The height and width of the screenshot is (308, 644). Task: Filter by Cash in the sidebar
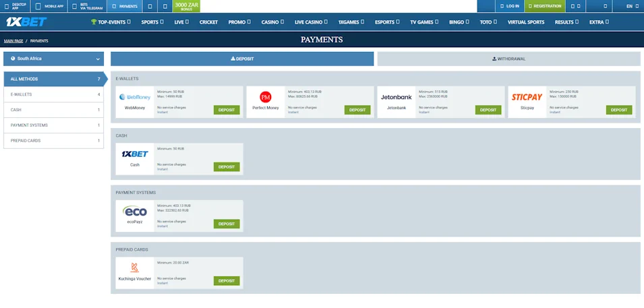pos(54,110)
